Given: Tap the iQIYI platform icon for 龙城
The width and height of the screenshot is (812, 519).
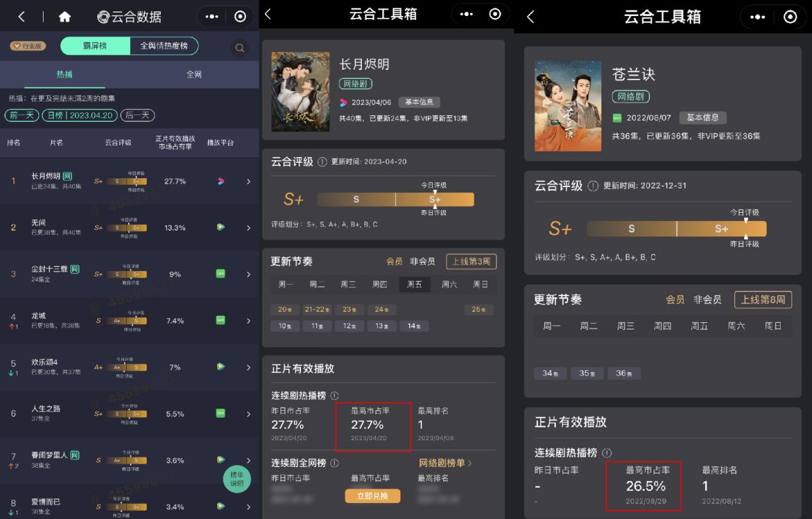Looking at the screenshot, I should [x=220, y=320].
